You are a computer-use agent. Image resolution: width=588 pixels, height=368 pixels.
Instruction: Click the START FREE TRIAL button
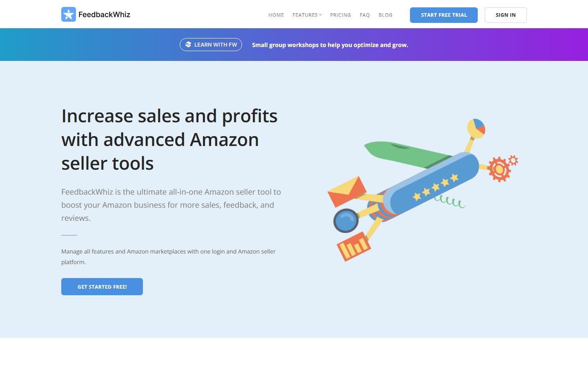pyautogui.click(x=444, y=15)
